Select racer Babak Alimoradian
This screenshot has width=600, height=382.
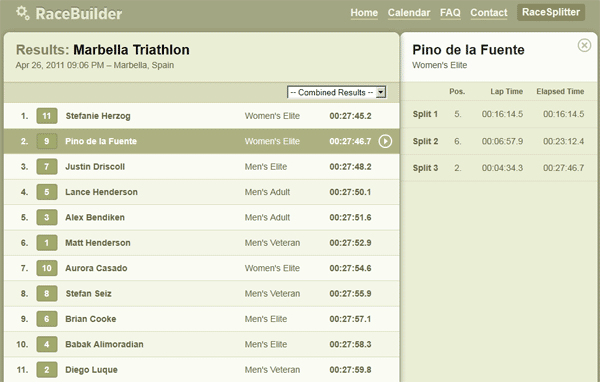tap(104, 344)
